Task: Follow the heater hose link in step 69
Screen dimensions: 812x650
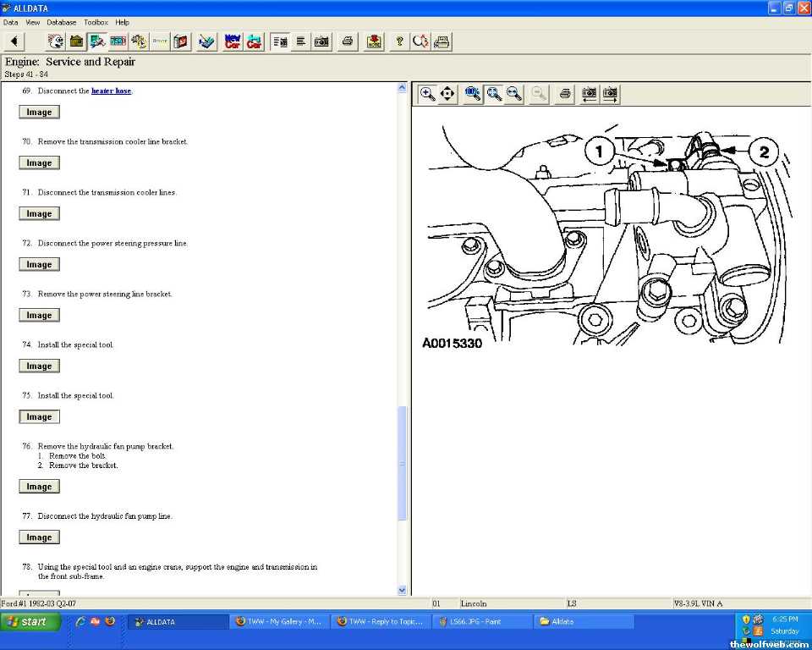Action: [111, 91]
